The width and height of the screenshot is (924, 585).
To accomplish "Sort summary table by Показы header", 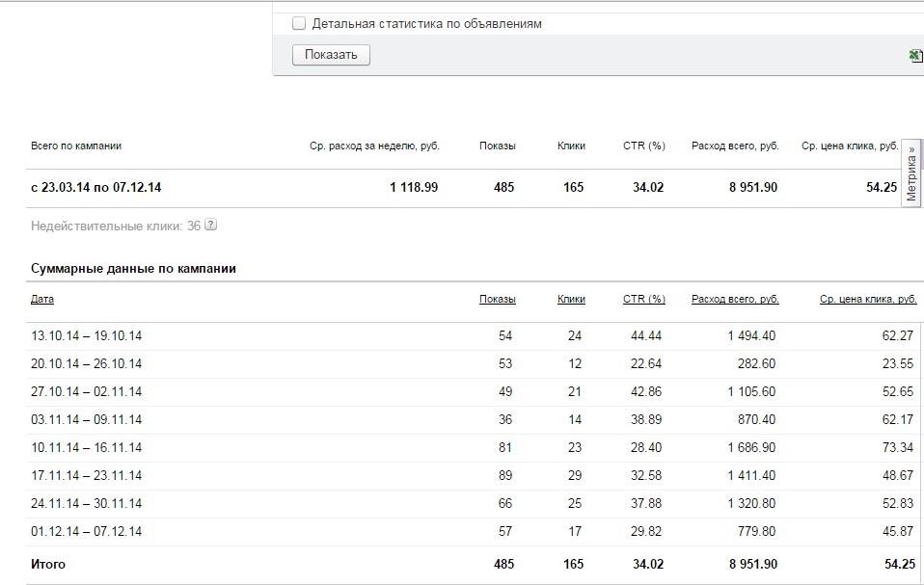I will pyautogui.click(x=498, y=299).
